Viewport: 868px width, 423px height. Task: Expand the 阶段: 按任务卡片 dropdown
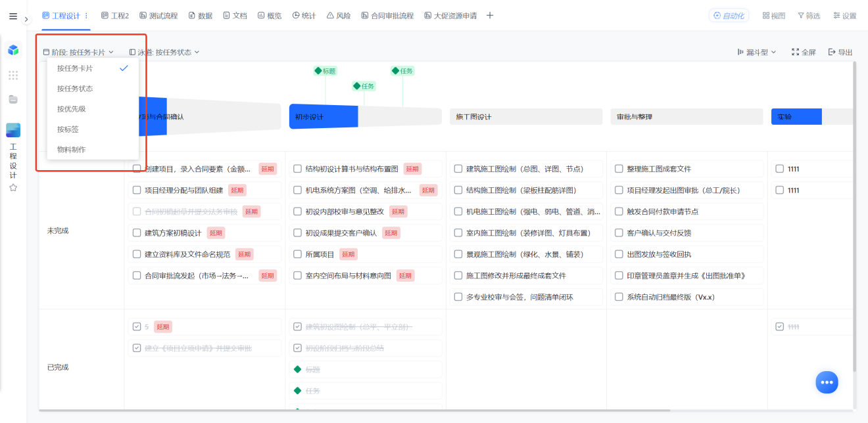[x=78, y=52]
